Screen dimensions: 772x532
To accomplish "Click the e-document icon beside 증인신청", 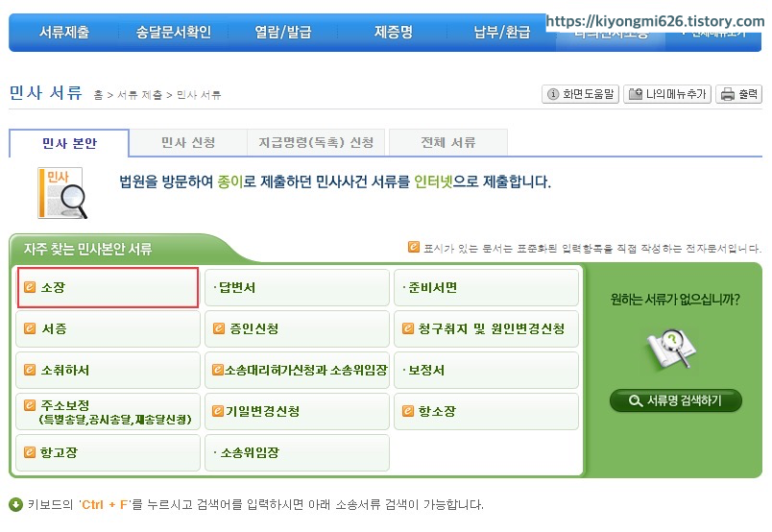I will pos(219,328).
